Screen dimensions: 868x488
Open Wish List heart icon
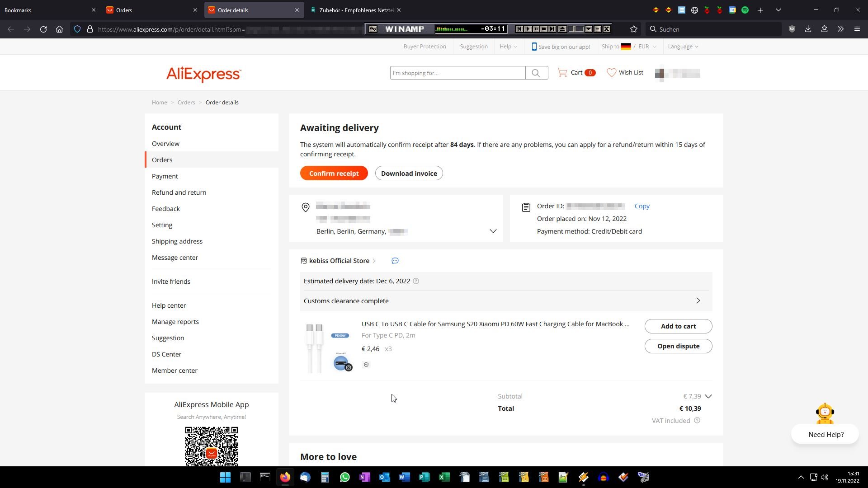(611, 73)
